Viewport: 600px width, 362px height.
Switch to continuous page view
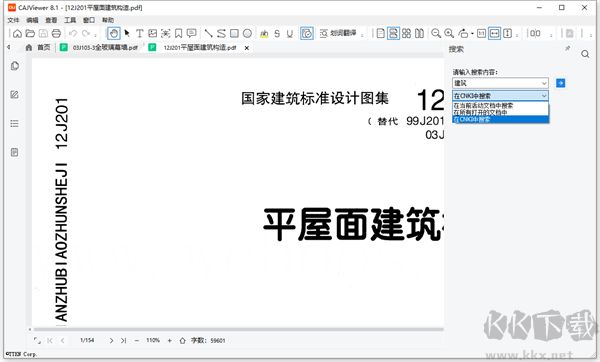393,34
